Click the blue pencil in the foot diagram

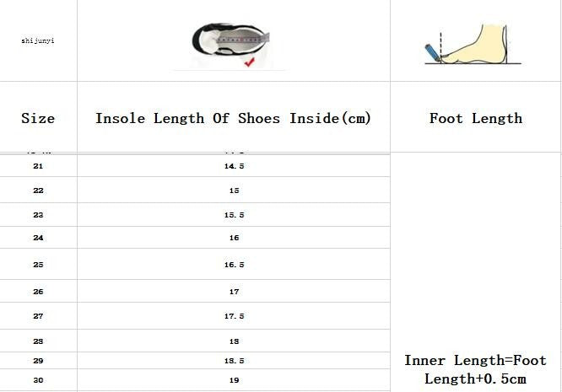tap(433, 51)
